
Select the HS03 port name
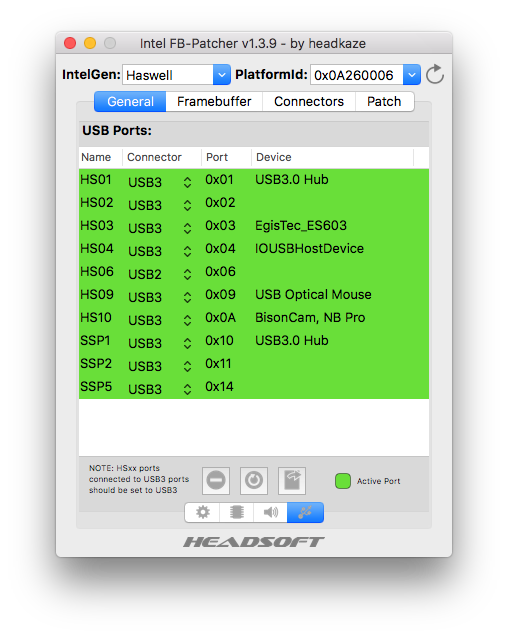click(x=97, y=225)
